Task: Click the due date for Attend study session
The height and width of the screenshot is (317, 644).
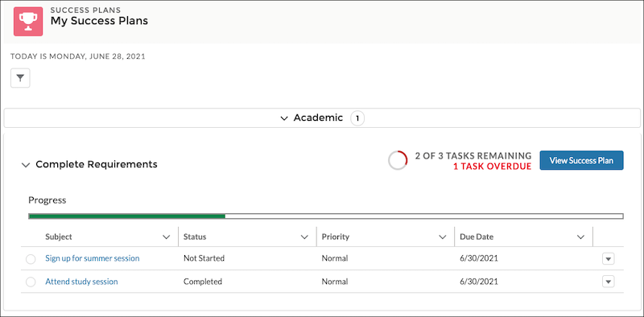Action: tap(479, 282)
